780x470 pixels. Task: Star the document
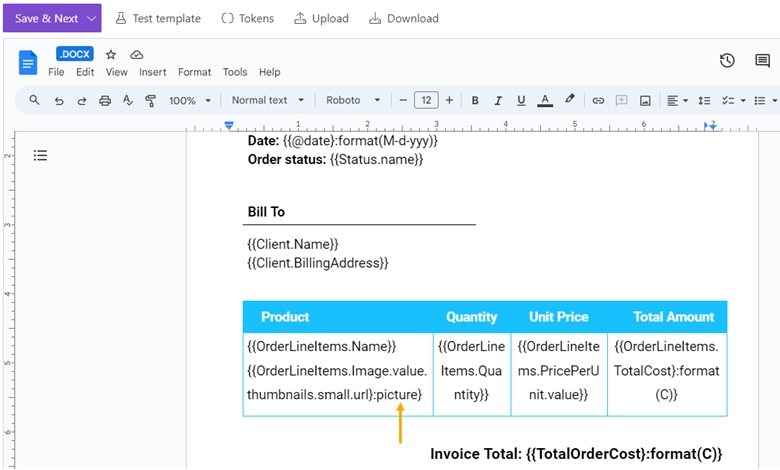pos(111,54)
